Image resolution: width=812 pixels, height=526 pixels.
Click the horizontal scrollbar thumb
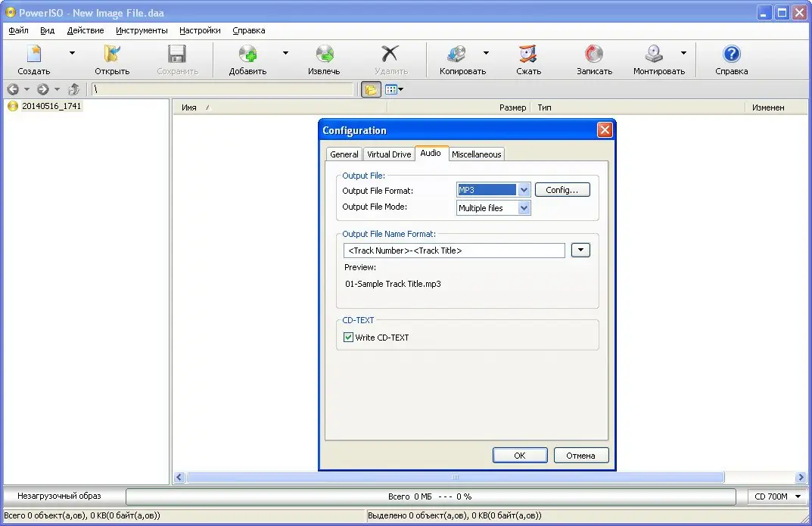pos(456,478)
